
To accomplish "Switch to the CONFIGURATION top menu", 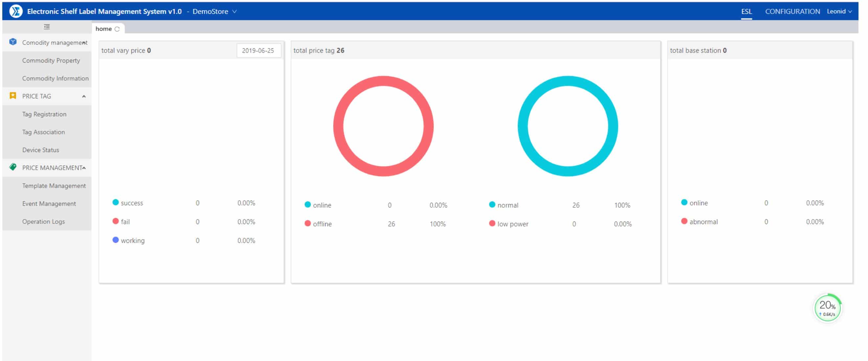I will point(792,12).
